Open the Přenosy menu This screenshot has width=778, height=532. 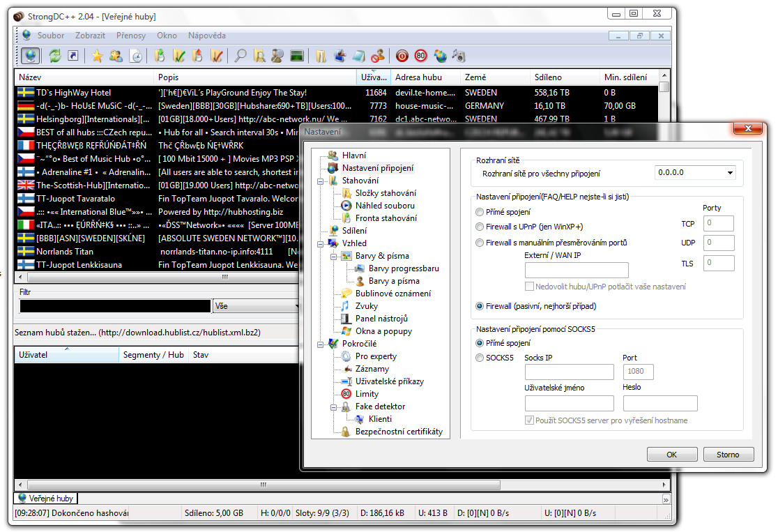point(131,36)
